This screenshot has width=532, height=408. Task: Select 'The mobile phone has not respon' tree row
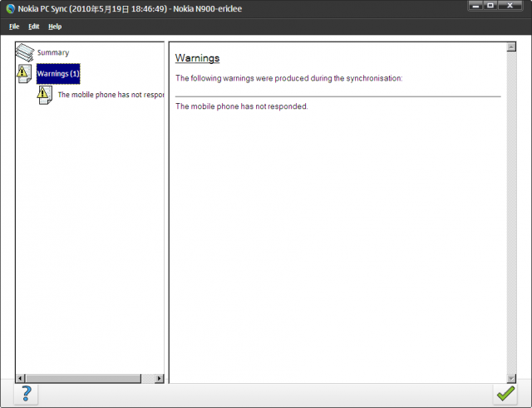tap(111, 95)
